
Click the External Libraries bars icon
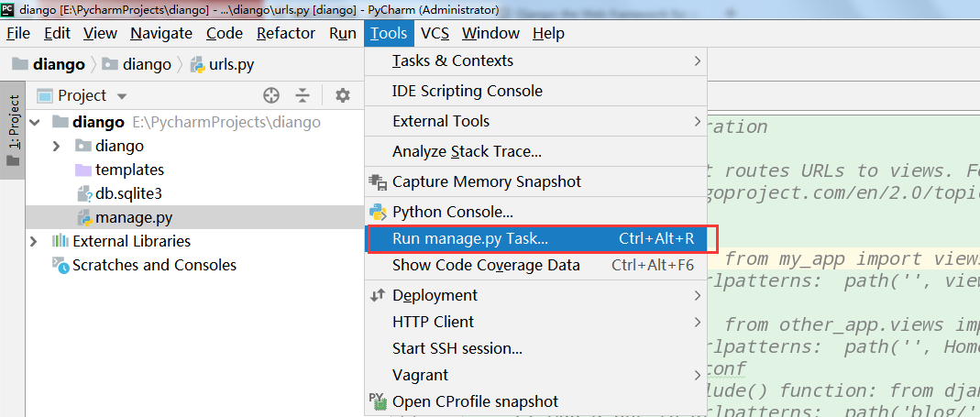click(61, 241)
